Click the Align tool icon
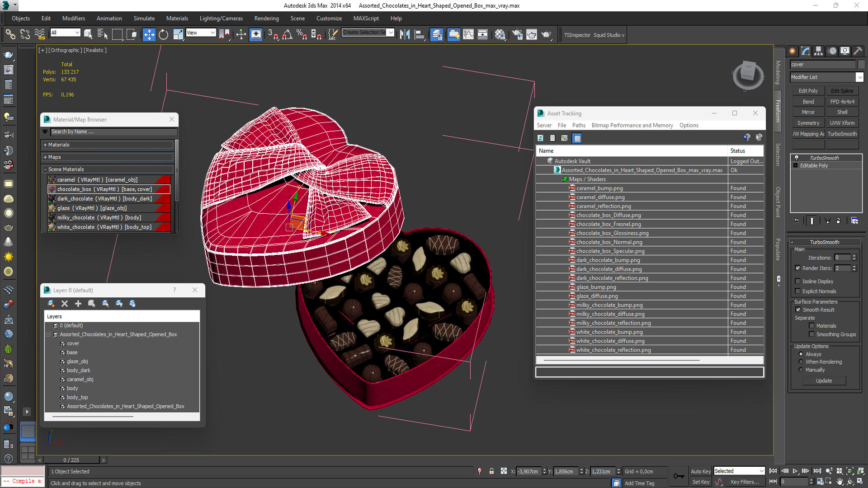 420,35
